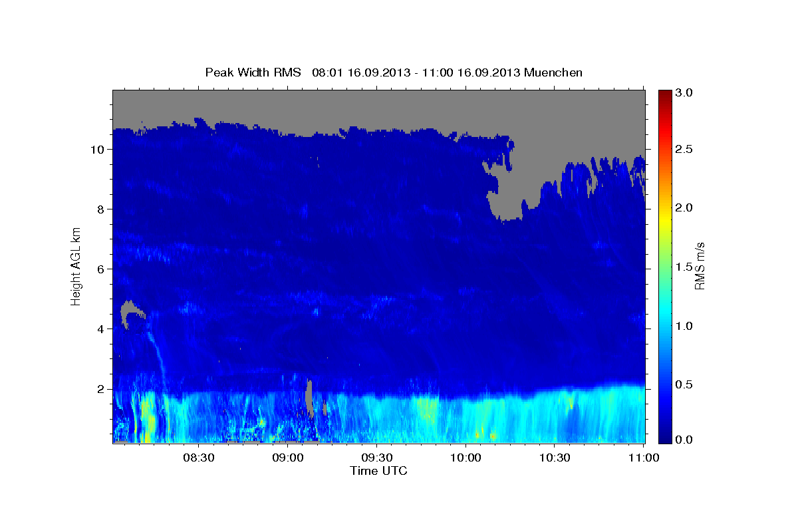Click the 'Time UTC' axis label
Viewport: 798px width, 532px height.
(378, 471)
